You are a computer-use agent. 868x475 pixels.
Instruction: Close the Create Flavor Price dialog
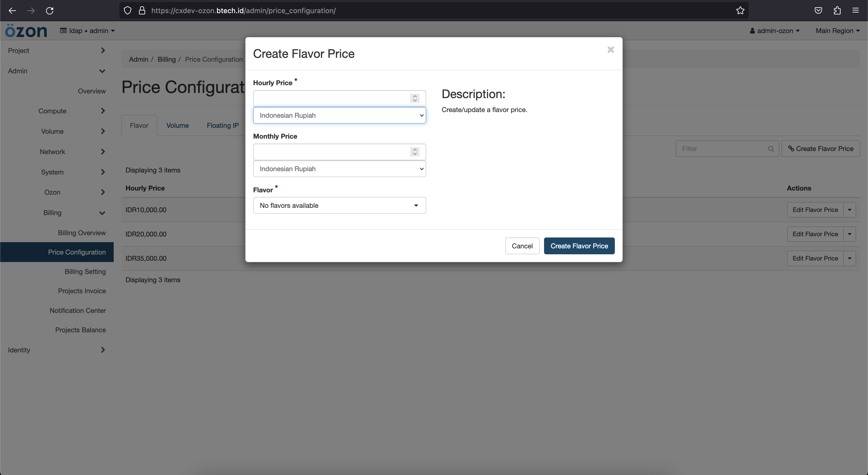(610, 50)
